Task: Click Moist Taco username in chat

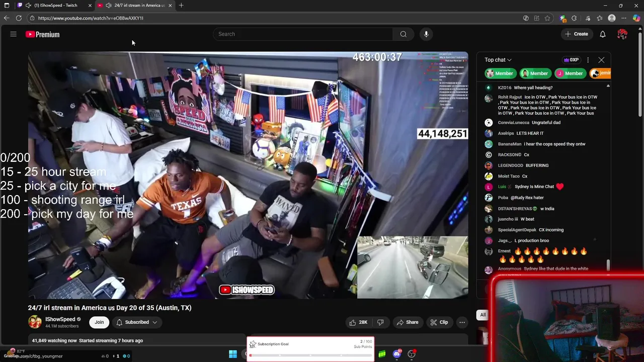Action: [509, 176]
